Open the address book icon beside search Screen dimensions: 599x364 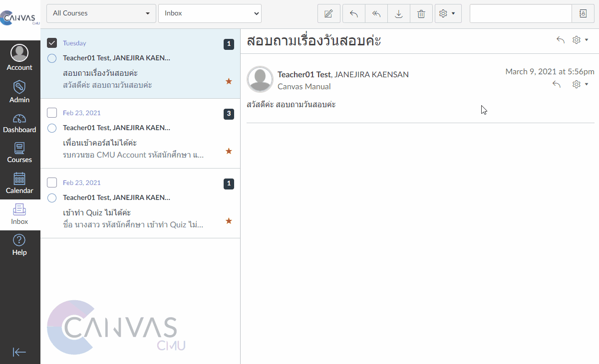point(583,14)
